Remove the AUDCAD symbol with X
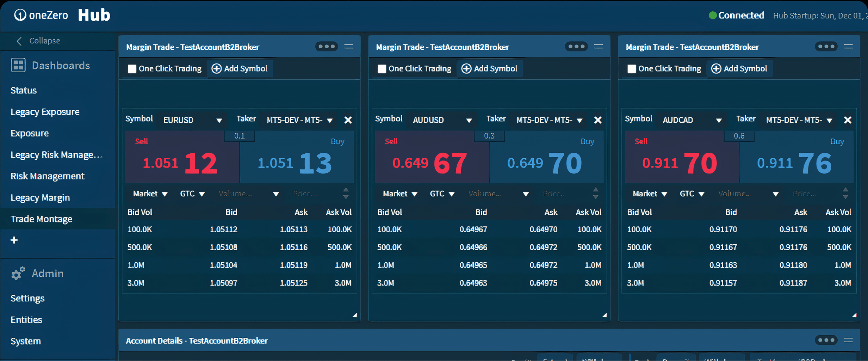868x361 pixels. click(x=848, y=120)
